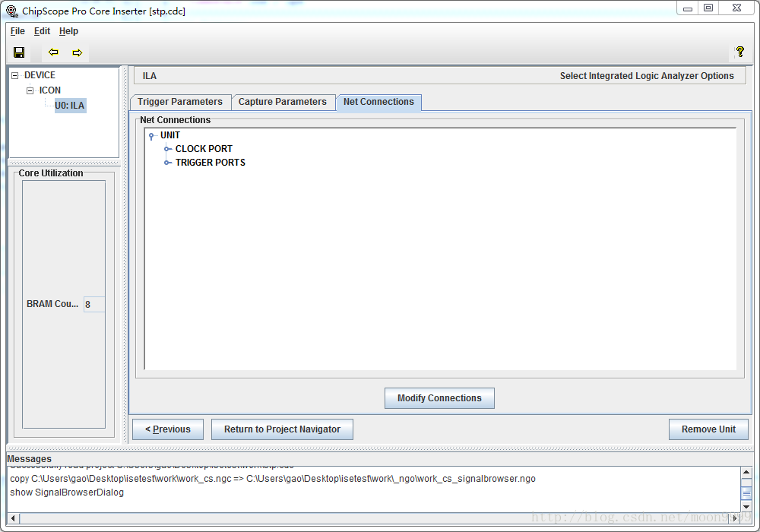Switch to the Trigger Parameters tab
The width and height of the screenshot is (760, 532).
point(180,102)
